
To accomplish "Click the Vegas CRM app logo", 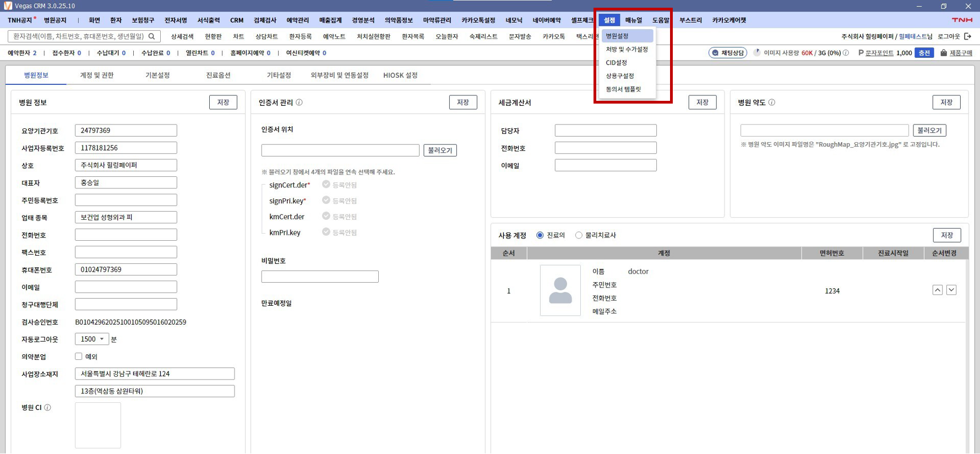I will pos(8,6).
